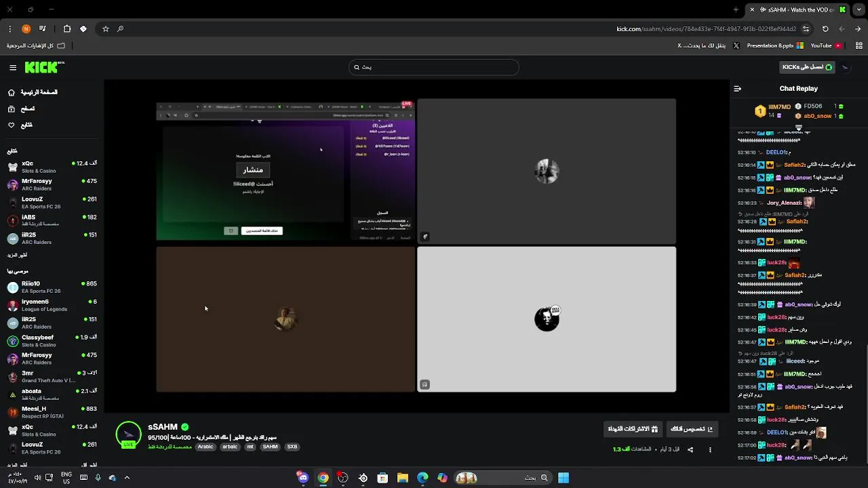Open the aboata channel
The image size is (868, 488).
pos(52,394)
